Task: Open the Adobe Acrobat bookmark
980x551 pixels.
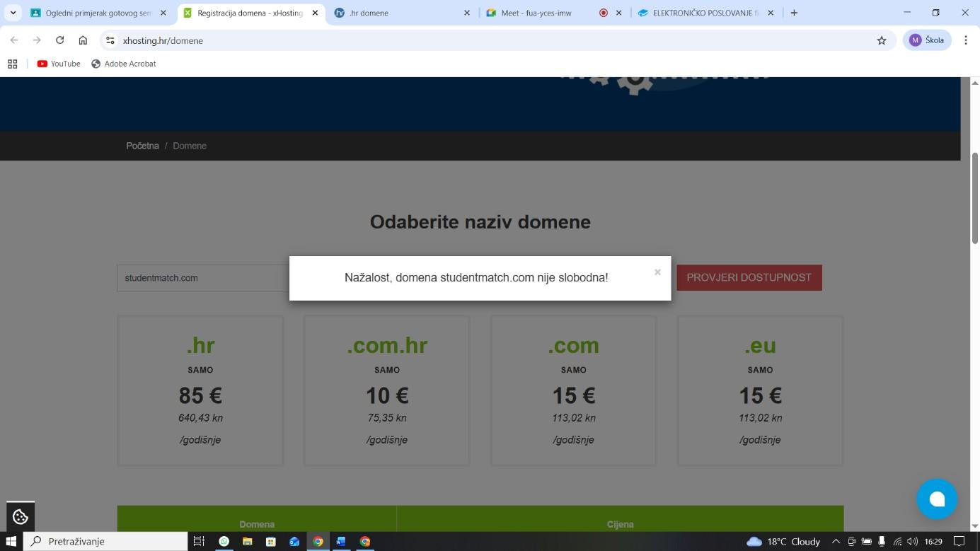Action: point(124,64)
